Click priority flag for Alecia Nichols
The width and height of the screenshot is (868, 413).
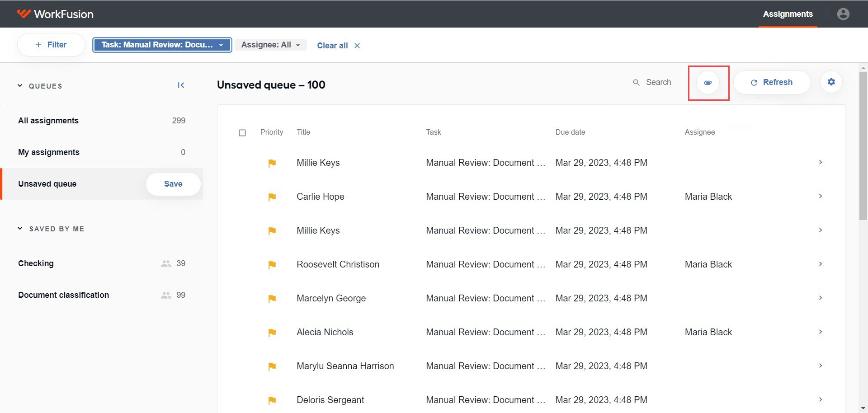tap(272, 333)
